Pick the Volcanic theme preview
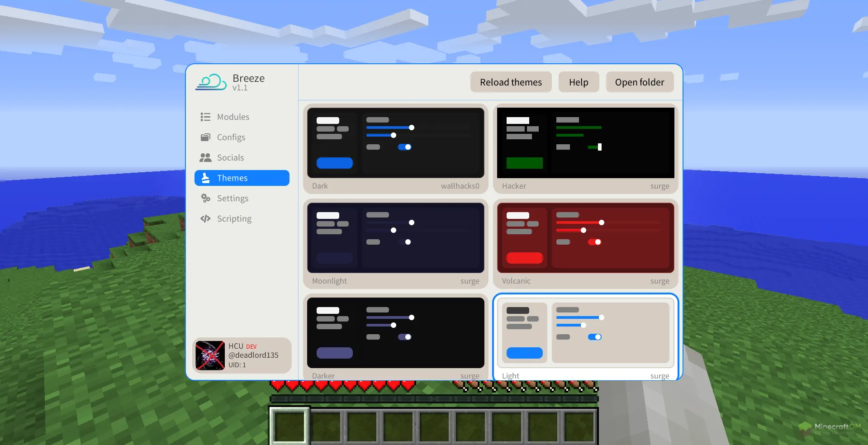This screenshot has width=868, height=445. 585,238
